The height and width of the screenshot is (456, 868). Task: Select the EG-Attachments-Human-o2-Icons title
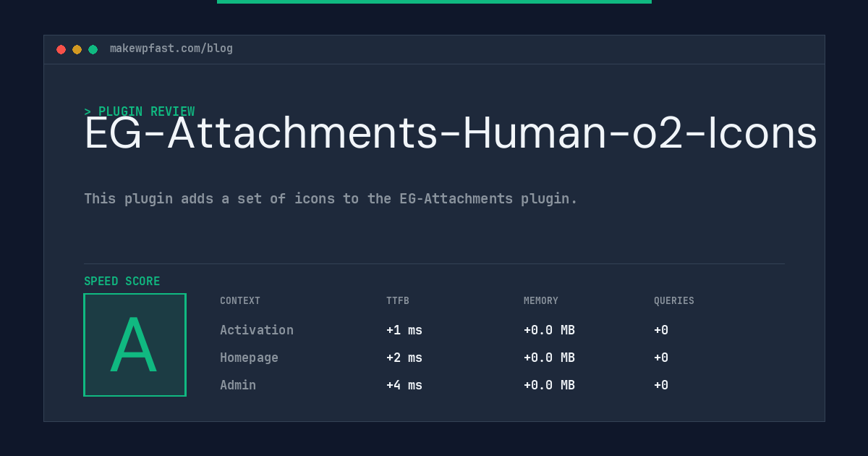(x=451, y=133)
